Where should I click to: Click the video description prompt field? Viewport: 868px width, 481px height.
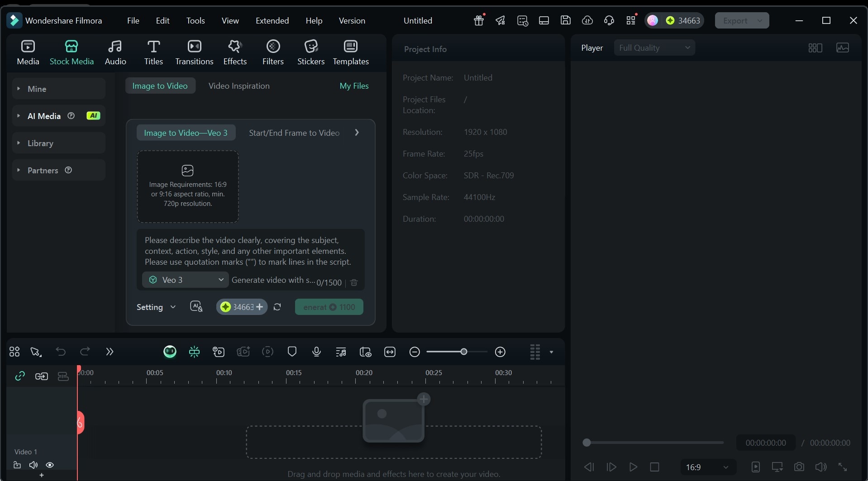click(x=250, y=251)
